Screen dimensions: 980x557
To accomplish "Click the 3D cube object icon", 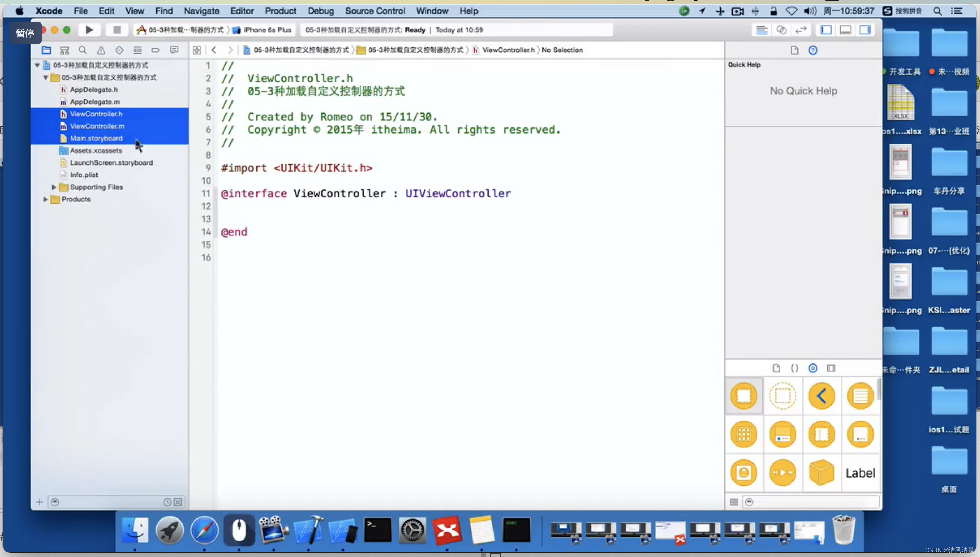I will tap(822, 472).
